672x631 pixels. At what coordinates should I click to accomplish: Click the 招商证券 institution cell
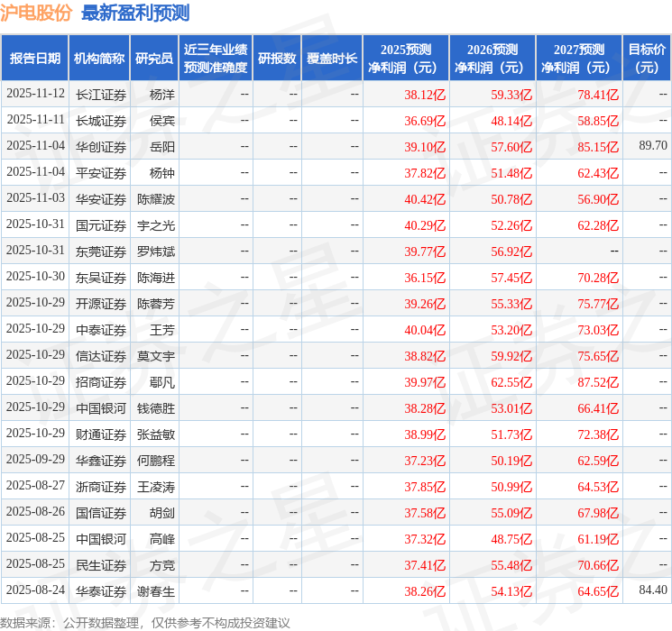click(x=101, y=381)
